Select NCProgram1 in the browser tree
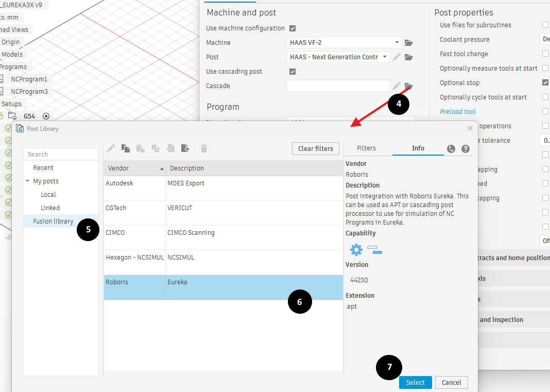Image resolution: width=550 pixels, height=392 pixels. click(29, 79)
